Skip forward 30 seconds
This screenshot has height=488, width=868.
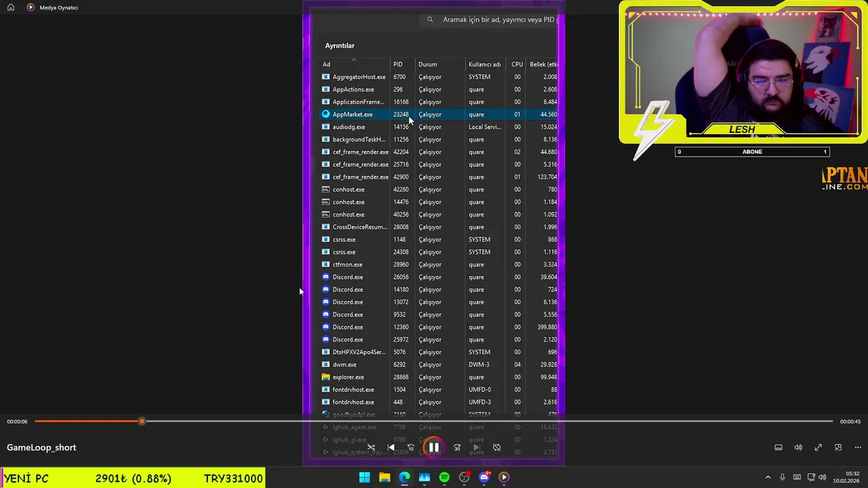pyautogui.click(x=457, y=447)
